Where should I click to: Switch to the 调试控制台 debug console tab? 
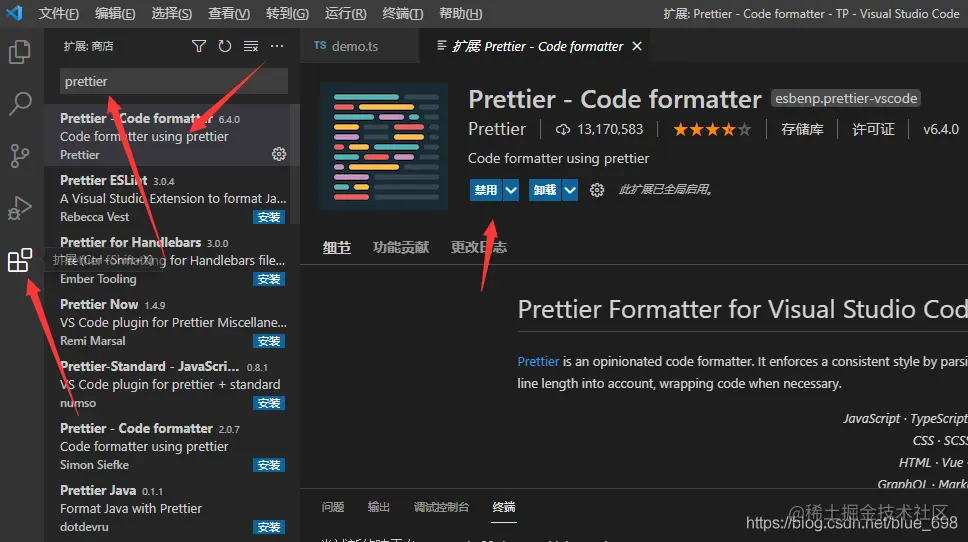click(x=441, y=507)
